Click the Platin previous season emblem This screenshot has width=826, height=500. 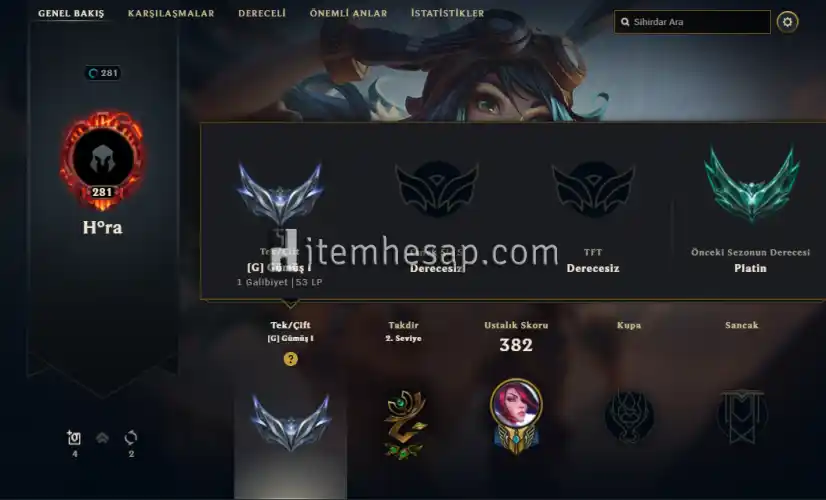[751, 183]
